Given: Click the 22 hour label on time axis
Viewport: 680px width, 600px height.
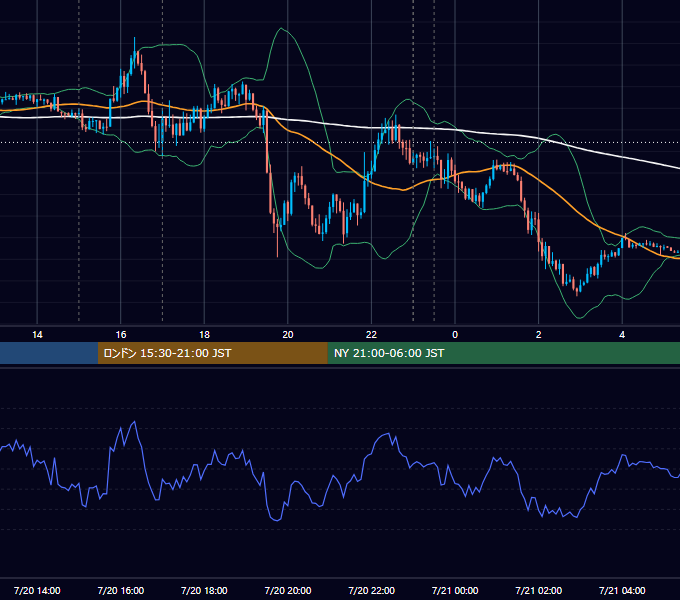Looking at the screenshot, I should [x=371, y=335].
